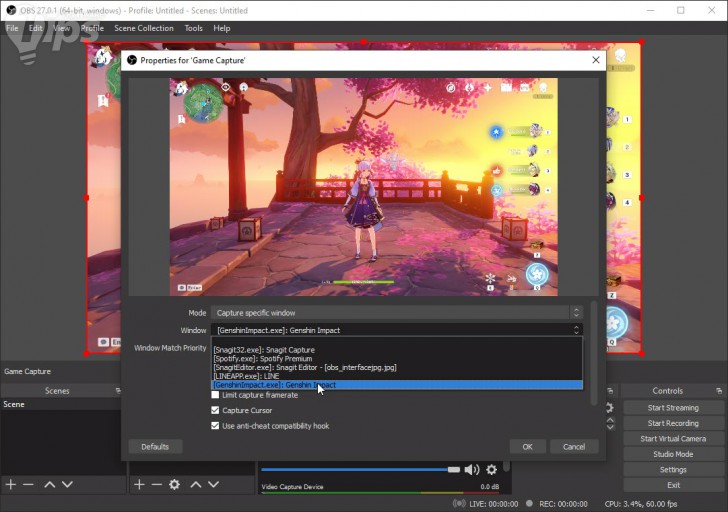
Task: Click the transition duration stepper arrows
Action: 610,423
